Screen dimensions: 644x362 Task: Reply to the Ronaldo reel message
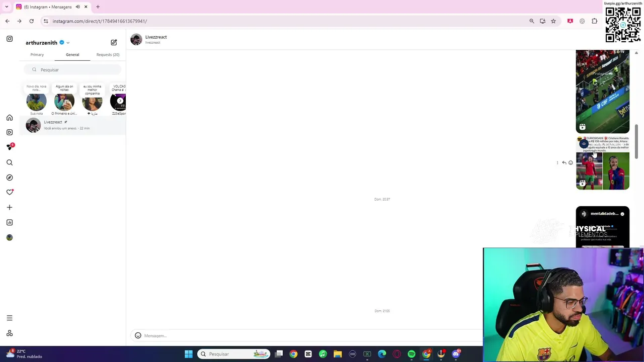coord(564,163)
